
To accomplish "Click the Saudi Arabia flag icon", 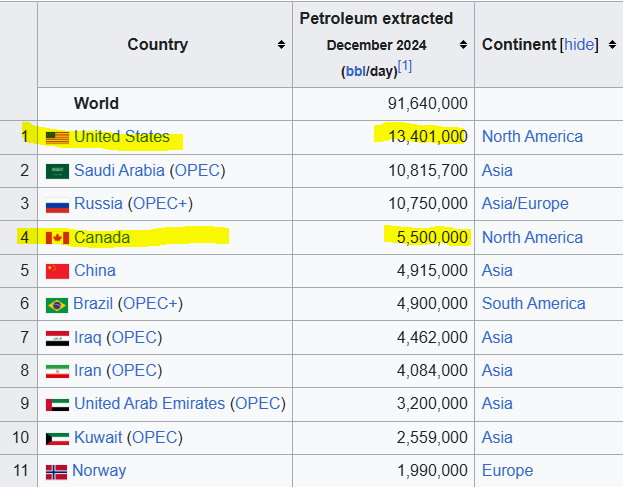I will point(57,171).
